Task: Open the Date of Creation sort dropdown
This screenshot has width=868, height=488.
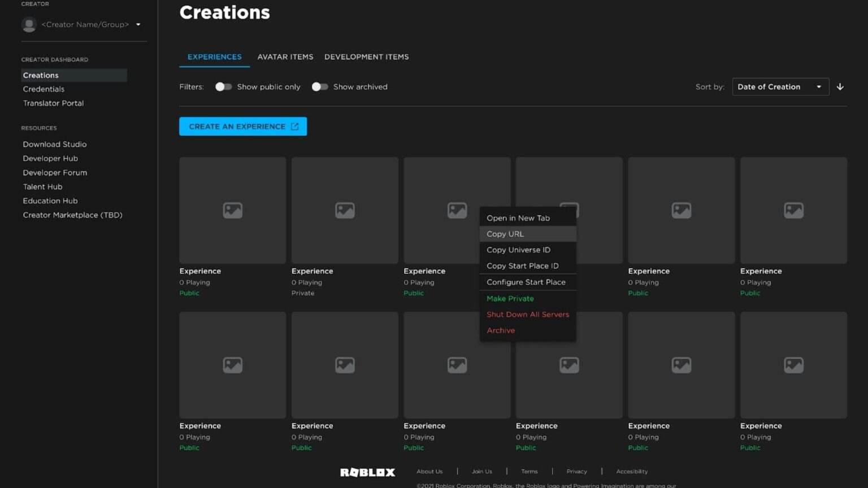Action: point(780,86)
